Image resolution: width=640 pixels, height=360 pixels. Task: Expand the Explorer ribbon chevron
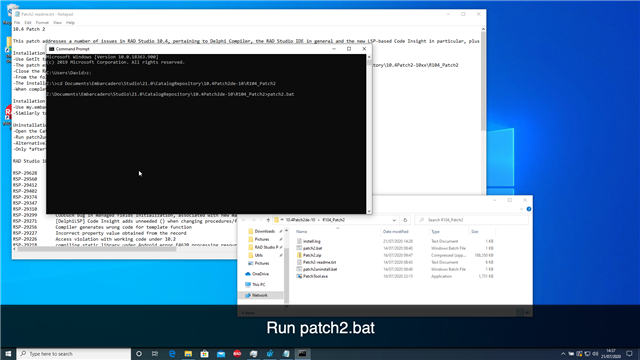click(x=522, y=209)
